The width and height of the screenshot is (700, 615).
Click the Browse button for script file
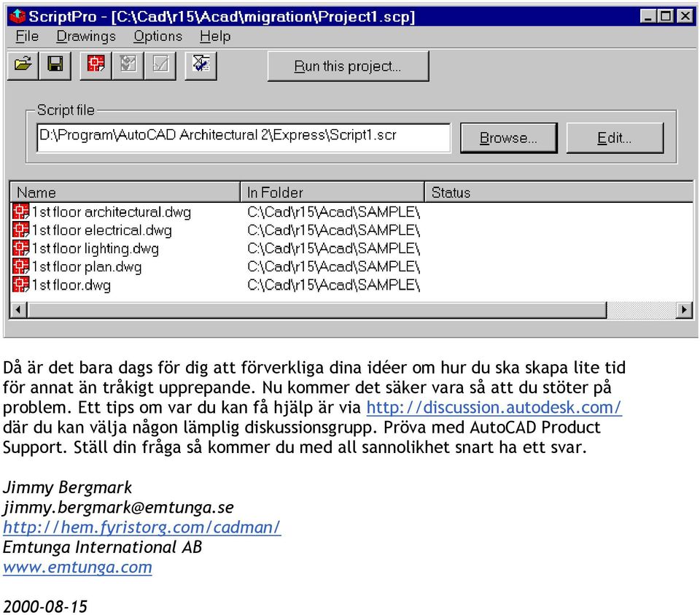pos(508,138)
